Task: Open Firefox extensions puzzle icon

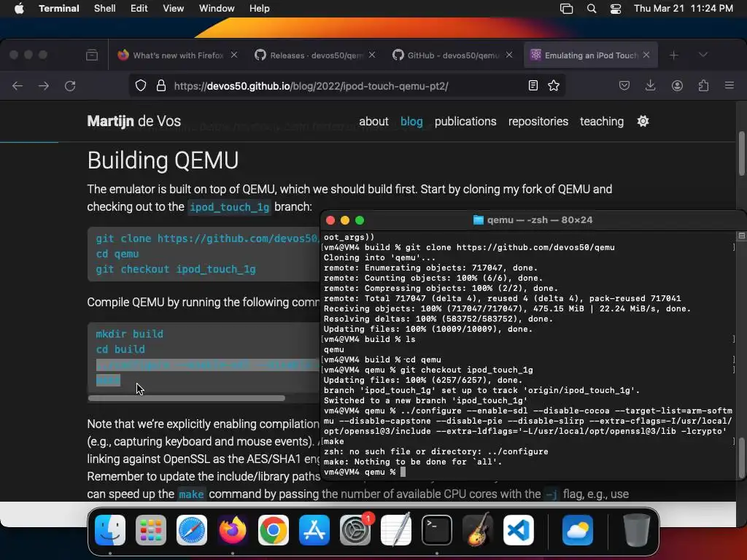Action: [x=703, y=86]
